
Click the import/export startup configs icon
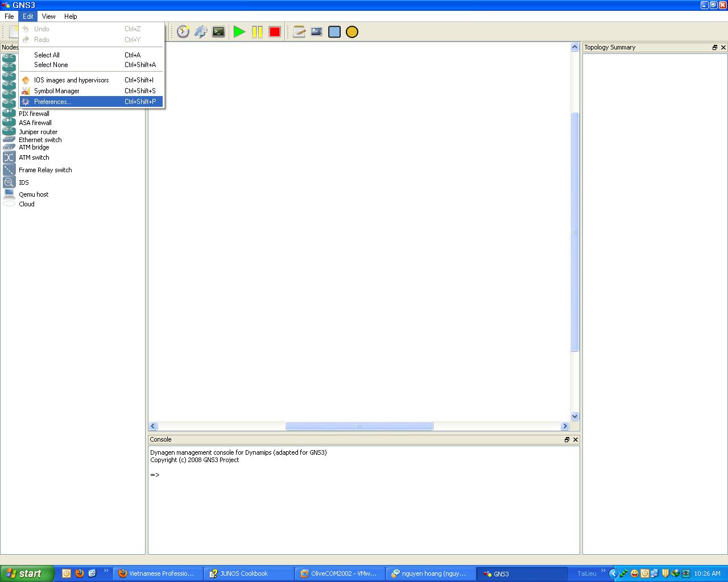201,32
